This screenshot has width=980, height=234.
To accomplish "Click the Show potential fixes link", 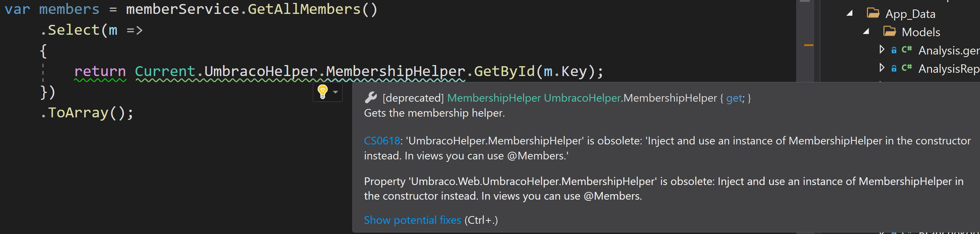I will [x=412, y=220].
